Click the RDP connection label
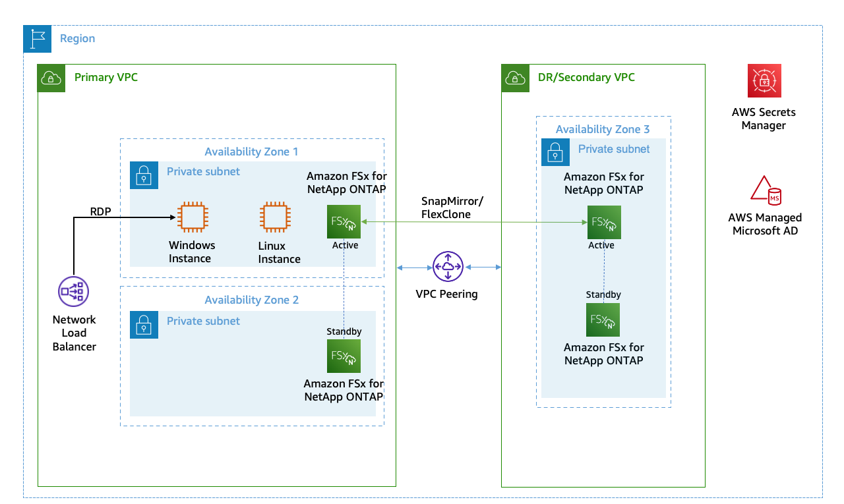Viewport: 844px width, 504px height. [101, 211]
